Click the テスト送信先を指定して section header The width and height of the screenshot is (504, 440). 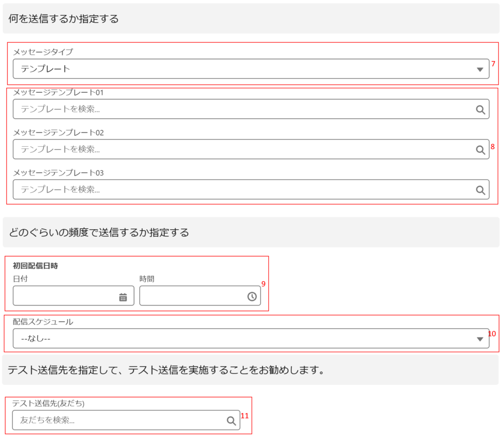point(166,370)
